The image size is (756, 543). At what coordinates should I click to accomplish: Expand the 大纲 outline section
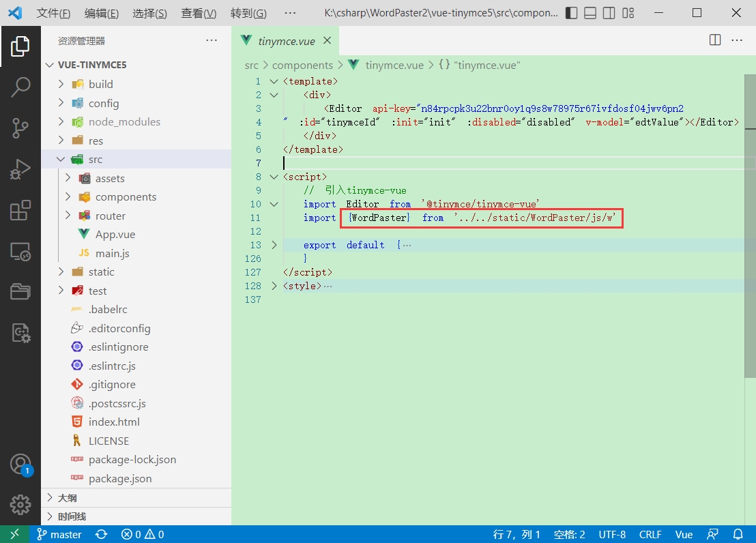click(67, 498)
